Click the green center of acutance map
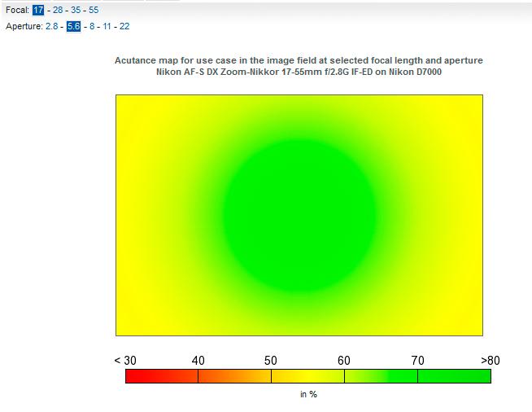The width and height of the screenshot is (532, 412). [x=299, y=216]
